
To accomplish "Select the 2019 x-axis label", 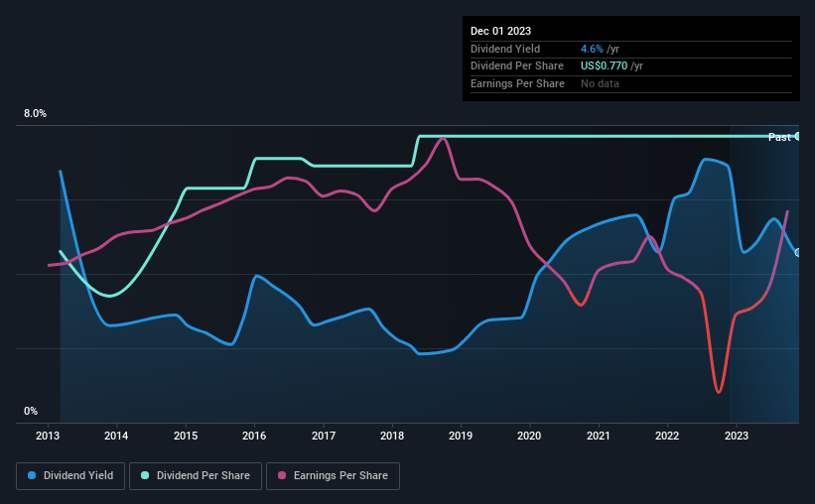I will coord(461,436).
